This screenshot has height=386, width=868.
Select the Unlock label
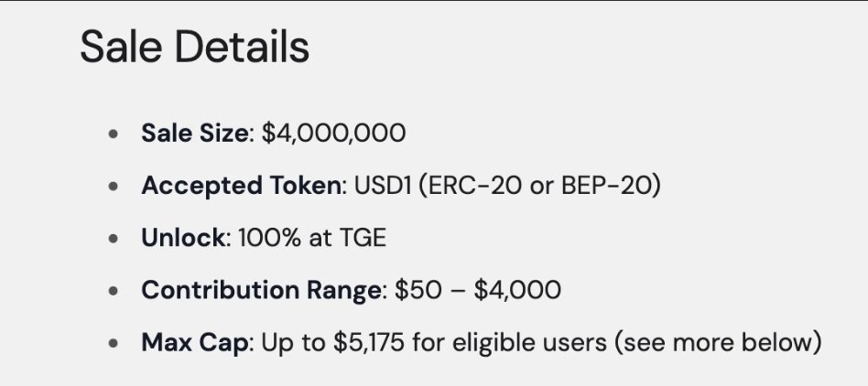point(183,238)
